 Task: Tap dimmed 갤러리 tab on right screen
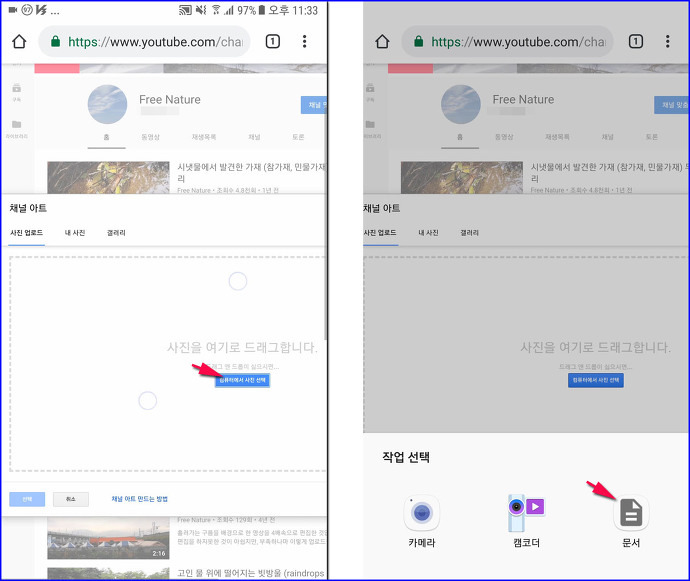[470, 233]
